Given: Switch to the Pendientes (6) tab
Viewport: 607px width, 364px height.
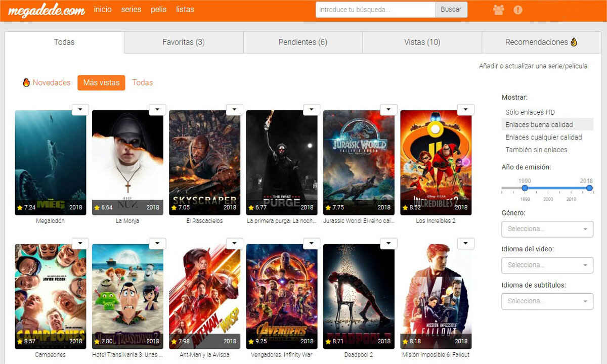Looking at the screenshot, I should tap(303, 42).
